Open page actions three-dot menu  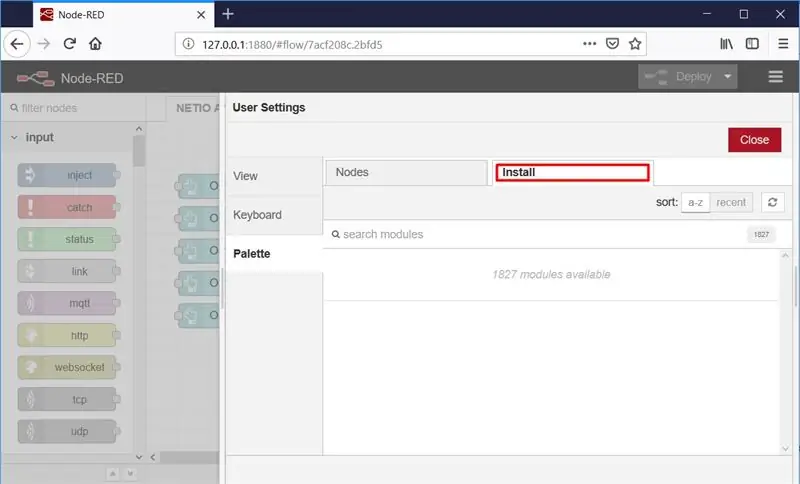tap(589, 44)
